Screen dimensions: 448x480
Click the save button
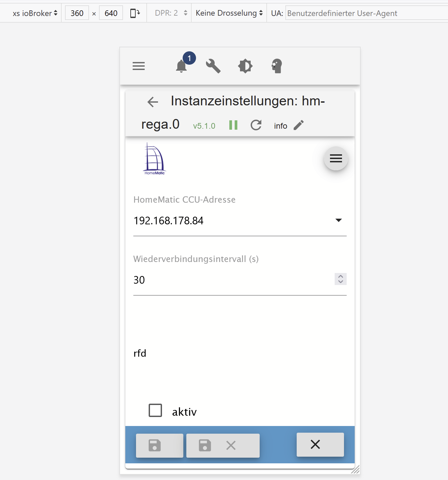pos(160,445)
